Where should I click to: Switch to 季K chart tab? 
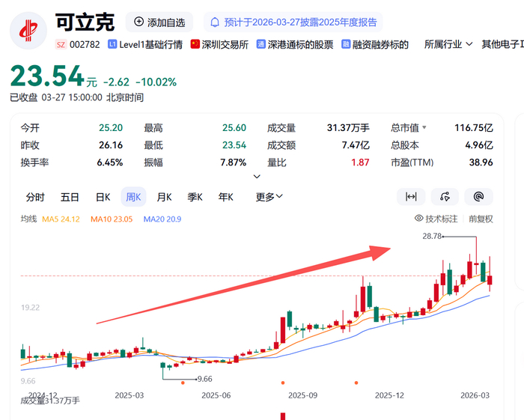coord(195,197)
